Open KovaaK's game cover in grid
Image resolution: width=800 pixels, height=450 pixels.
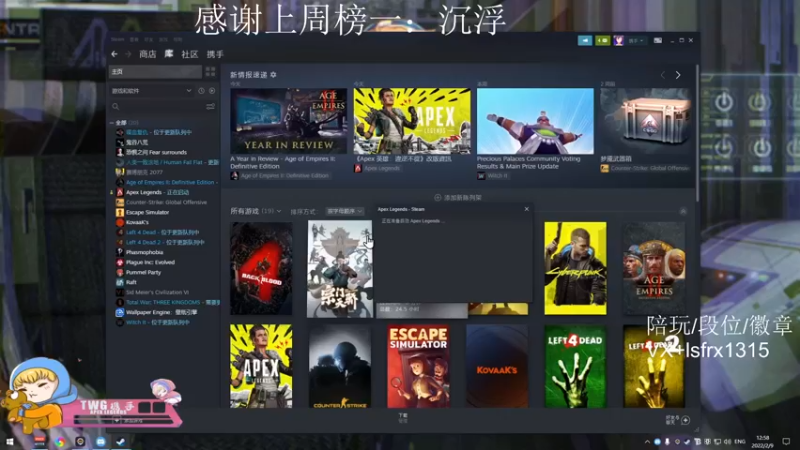pyautogui.click(x=497, y=366)
